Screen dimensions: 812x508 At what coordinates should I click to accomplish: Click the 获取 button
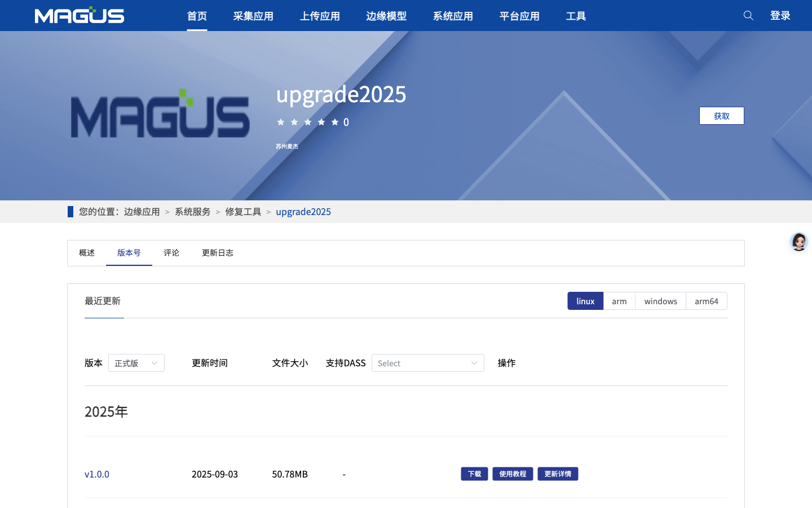point(722,116)
